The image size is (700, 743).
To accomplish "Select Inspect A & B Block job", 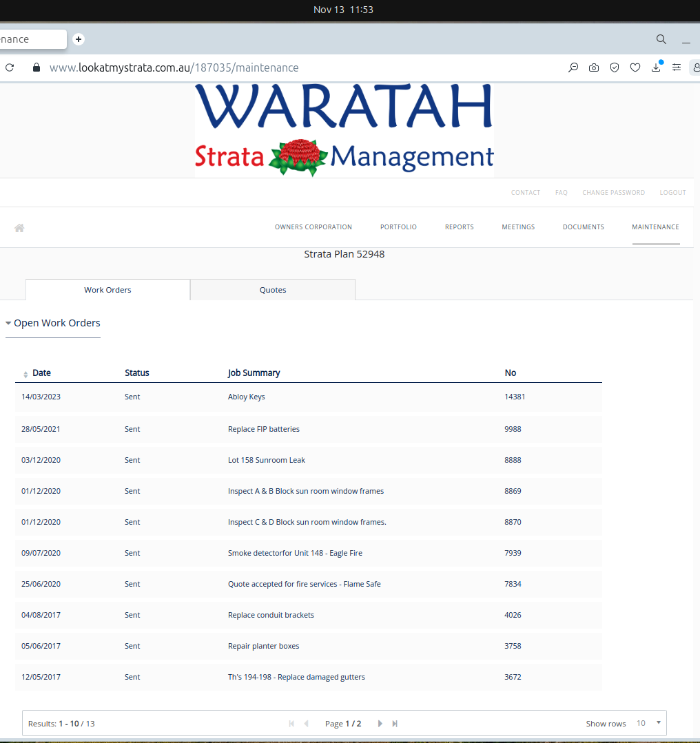I will pyautogui.click(x=308, y=492).
